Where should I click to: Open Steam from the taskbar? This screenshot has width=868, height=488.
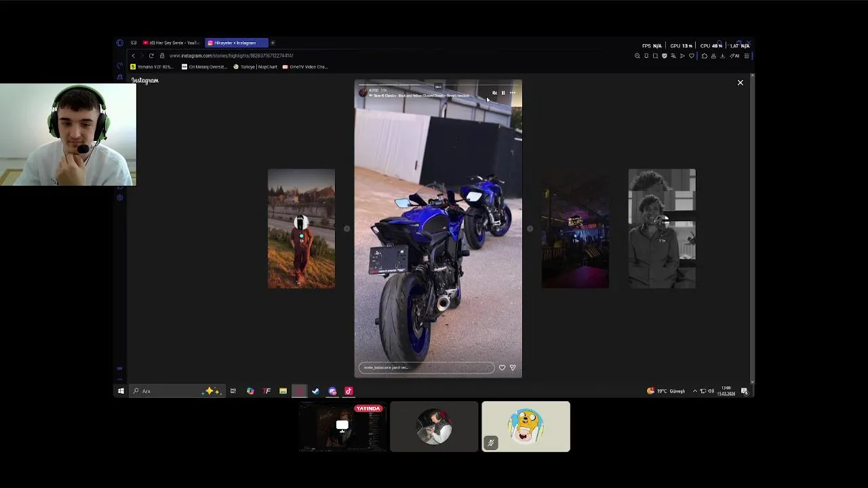tap(315, 391)
